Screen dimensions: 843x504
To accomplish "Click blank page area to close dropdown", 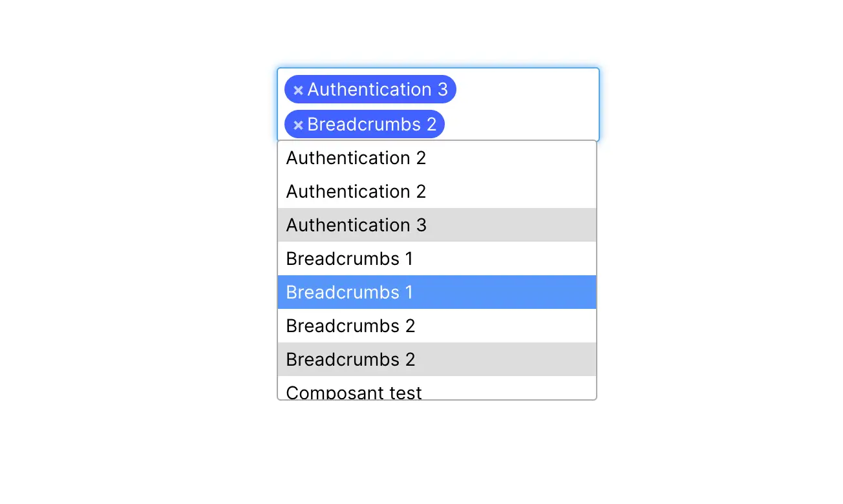I will coord(711,258).
